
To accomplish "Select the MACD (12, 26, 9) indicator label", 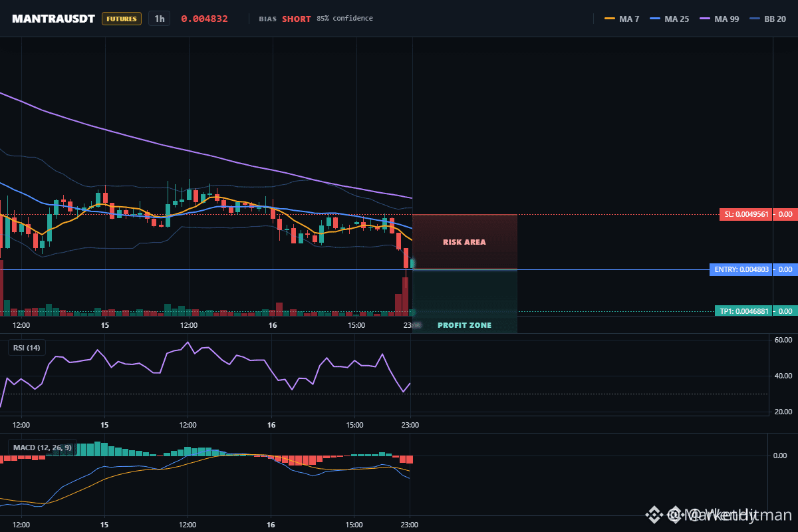I will tap(43, 448).
